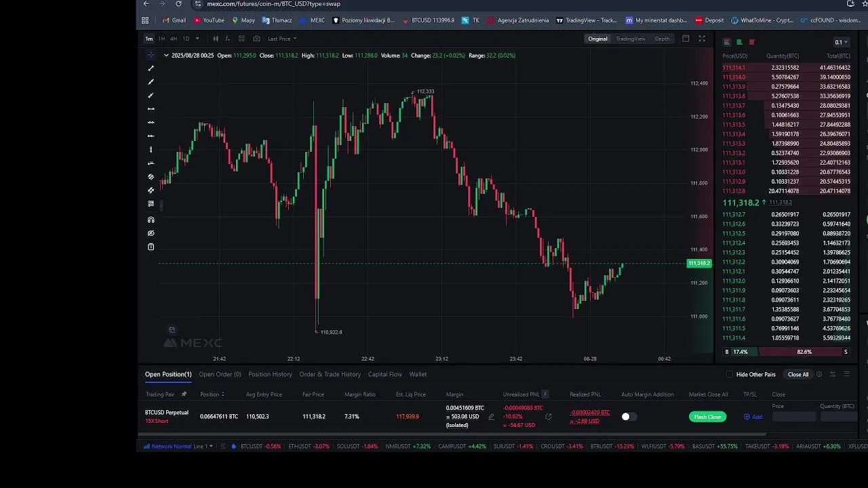Select the 1D timeframe
868x488 pixels.
(x=186, y=39)
